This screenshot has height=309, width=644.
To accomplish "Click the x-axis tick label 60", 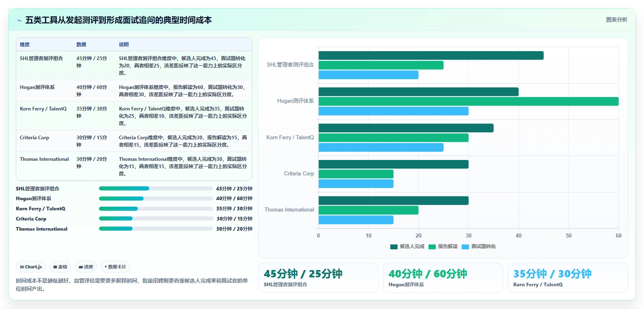I will (618, 236).
